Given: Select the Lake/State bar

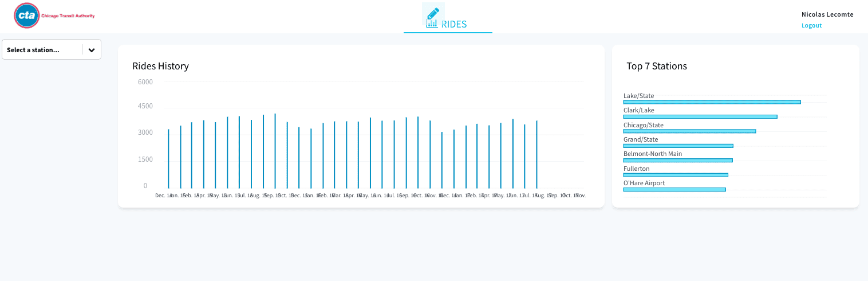Looking at the screenshot, I should tap(712, 102).
